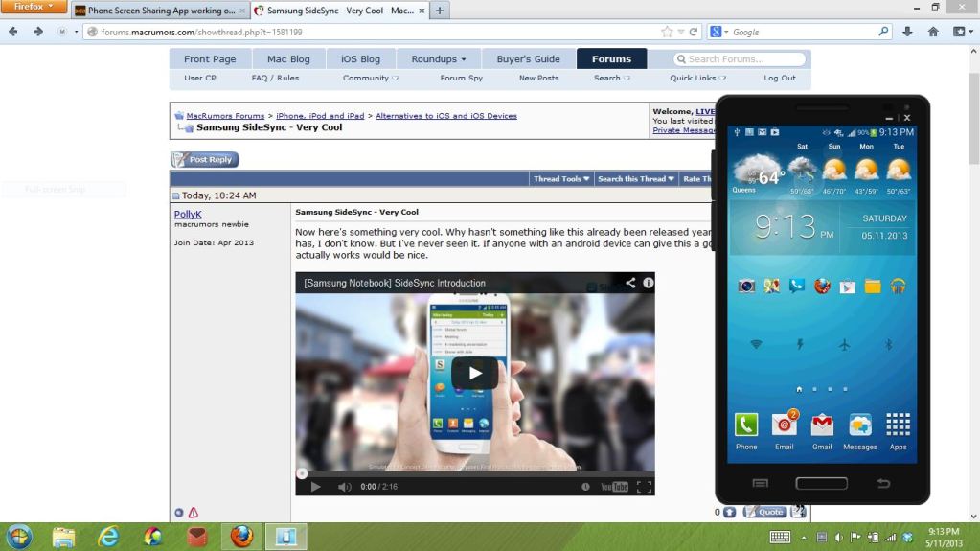Show video info with the i icon

click(x=649, y=283)
